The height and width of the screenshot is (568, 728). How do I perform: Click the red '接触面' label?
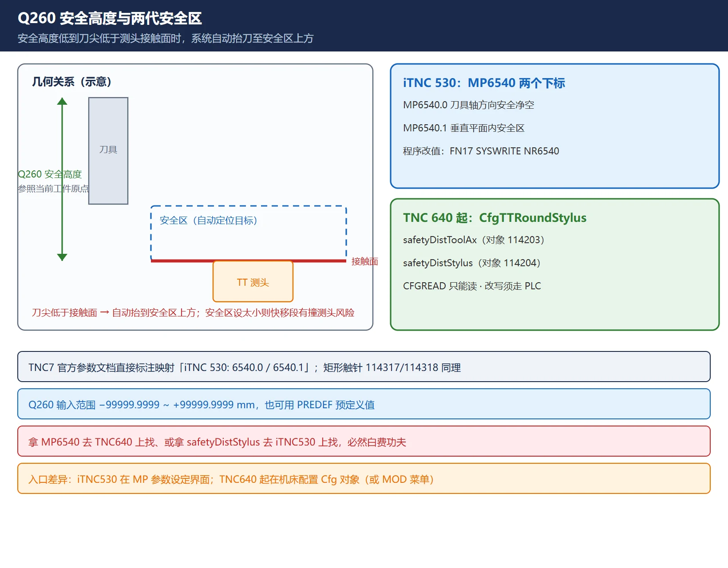click(364, 261)
